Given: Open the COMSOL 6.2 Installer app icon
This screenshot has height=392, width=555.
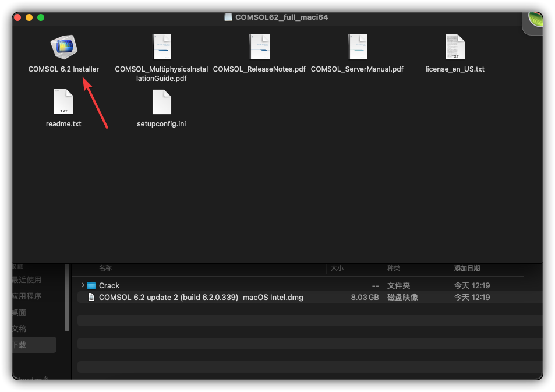Looking at the screenshot, I should coord(64,47).
